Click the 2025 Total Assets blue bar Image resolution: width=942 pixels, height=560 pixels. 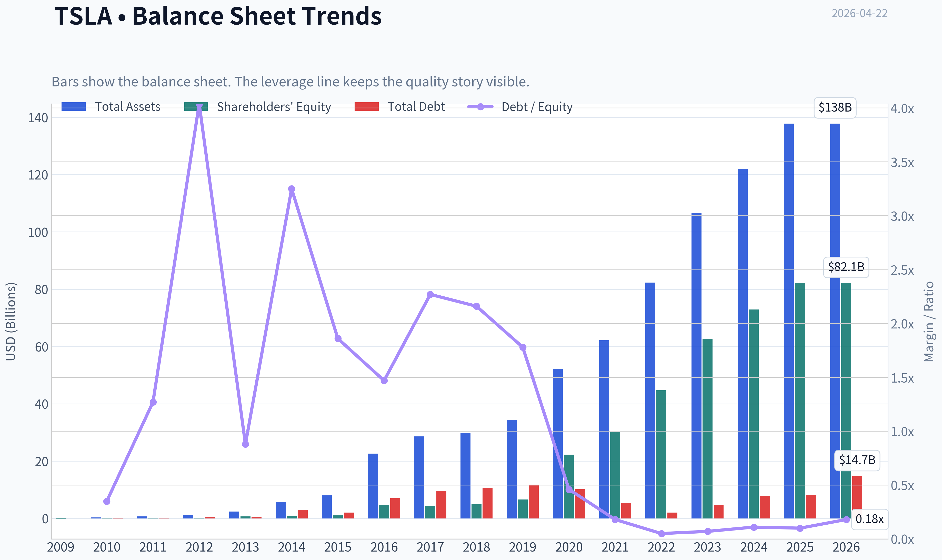tap(789, 321)
